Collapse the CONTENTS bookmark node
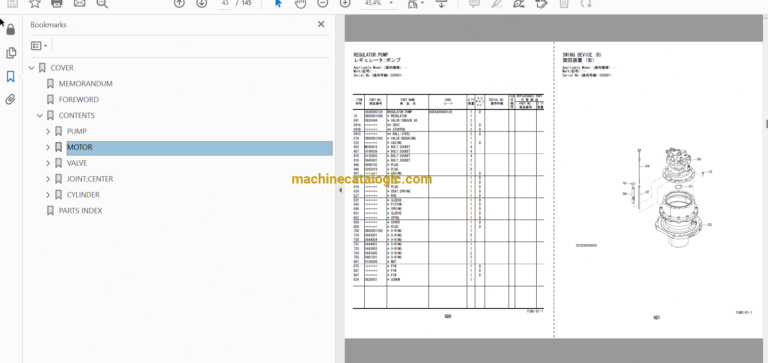Image resolution: width=768 pixels, height=363 pixels. [x=40, y=116]
